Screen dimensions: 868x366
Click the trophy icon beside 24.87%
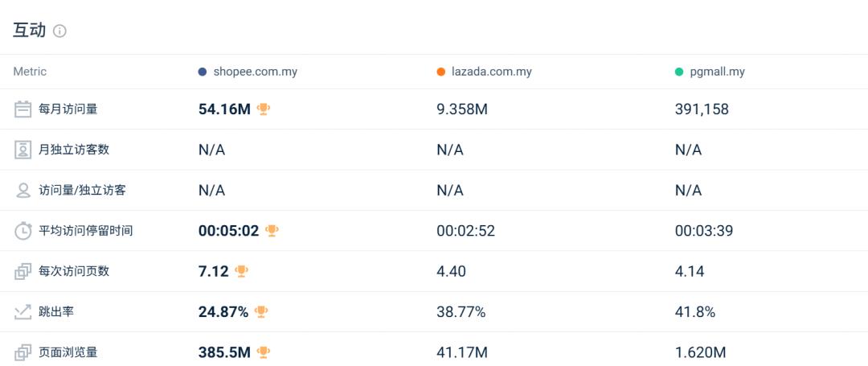pos(261,312)
